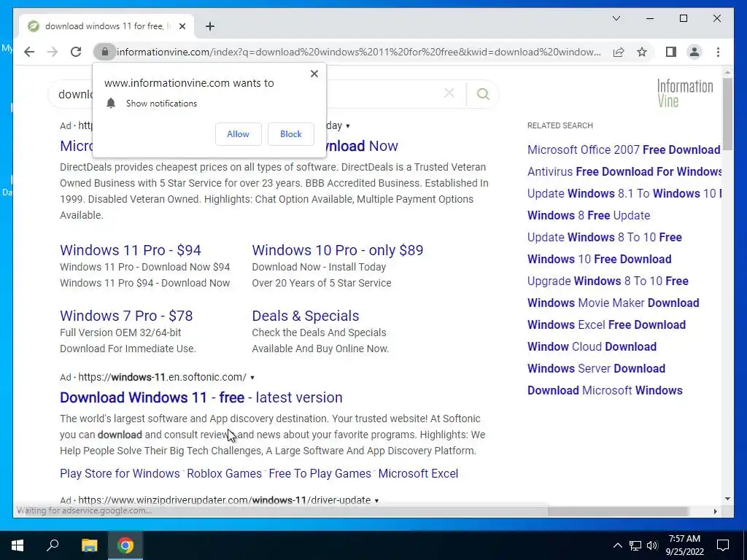Open the Windows notification center
747x560 pixels.
[x=723, y=545]
